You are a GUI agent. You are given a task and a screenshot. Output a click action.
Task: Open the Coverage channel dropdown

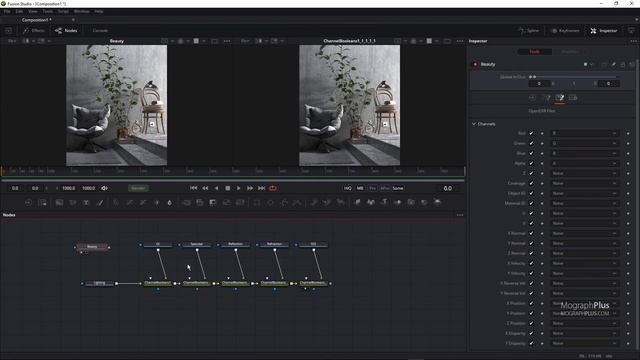584,183
